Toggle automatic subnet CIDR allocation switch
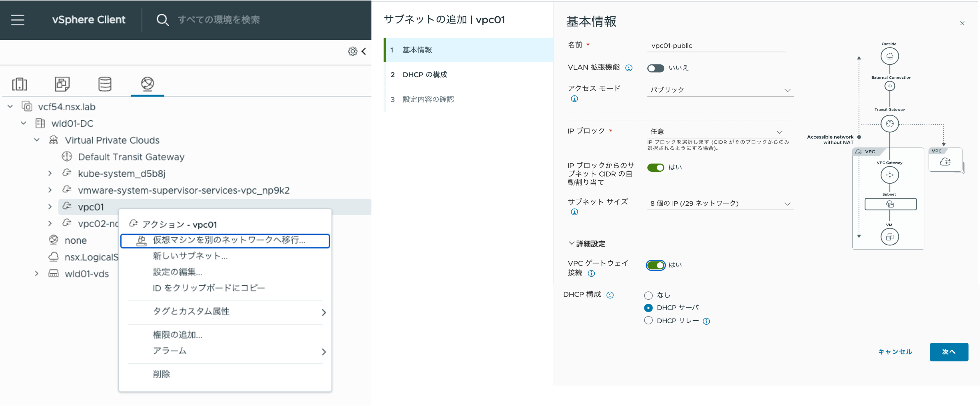The height and width of the screenshot is (406, 980). point(655,167)
